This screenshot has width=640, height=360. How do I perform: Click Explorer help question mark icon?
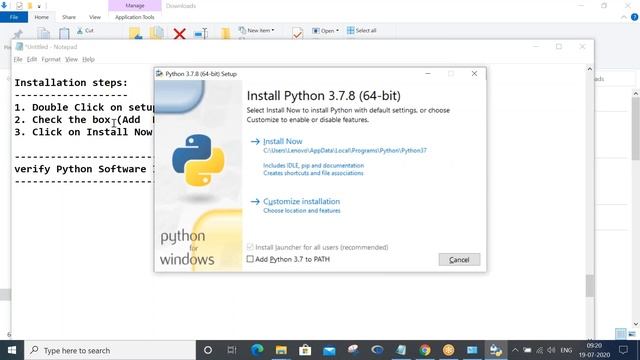tap(634, 17)
